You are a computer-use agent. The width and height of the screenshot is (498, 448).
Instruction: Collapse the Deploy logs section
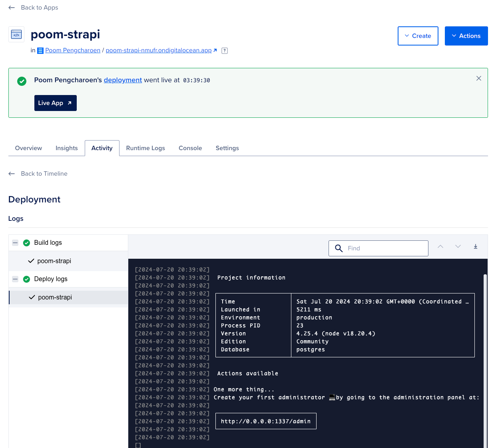coord(15,279)
